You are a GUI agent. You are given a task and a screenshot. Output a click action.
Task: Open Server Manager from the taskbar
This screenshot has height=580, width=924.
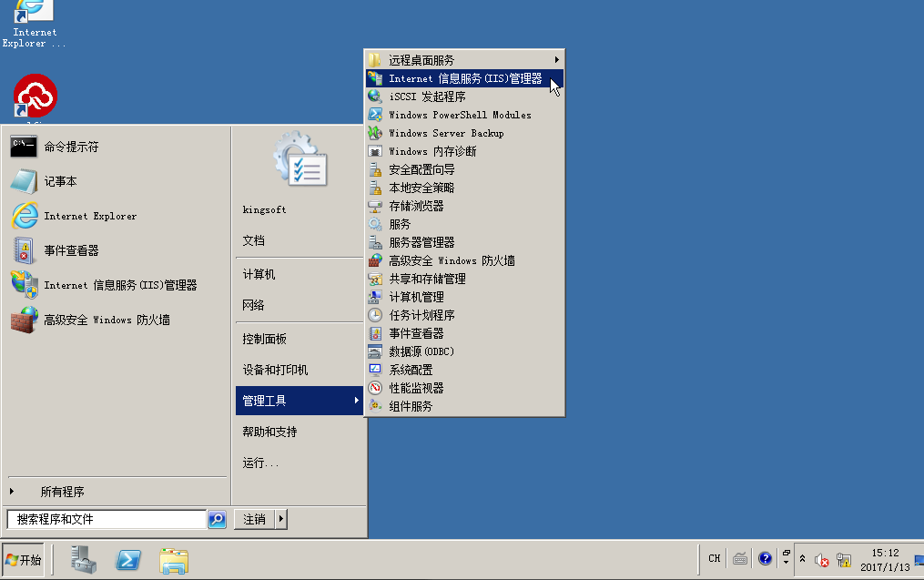(x=82, y=559)
